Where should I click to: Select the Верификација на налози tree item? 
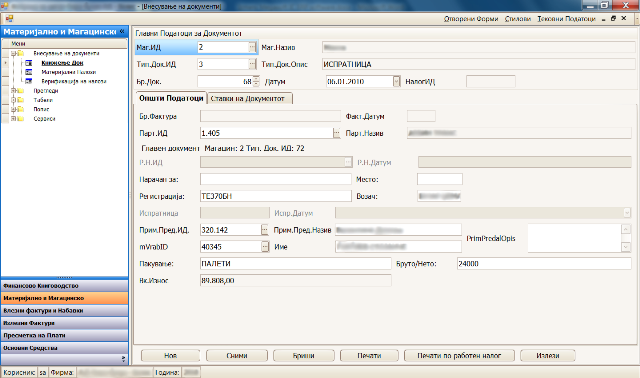click(73, 81)
